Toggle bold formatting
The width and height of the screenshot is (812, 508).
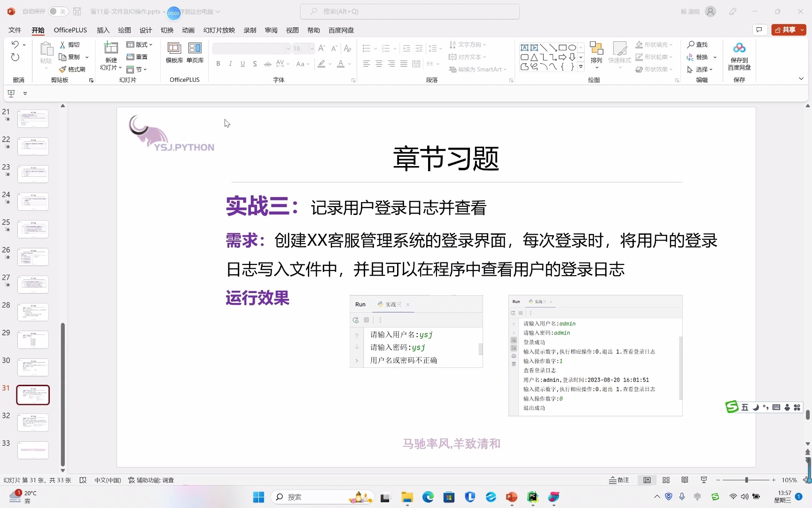click(218, 63)
